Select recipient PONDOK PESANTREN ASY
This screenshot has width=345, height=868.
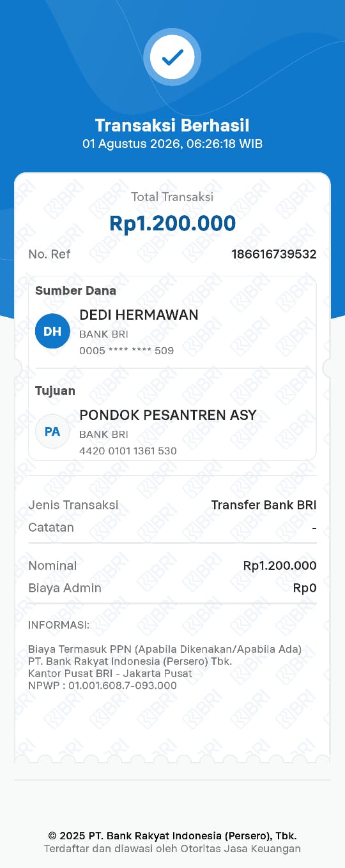(x=168, y=415)
